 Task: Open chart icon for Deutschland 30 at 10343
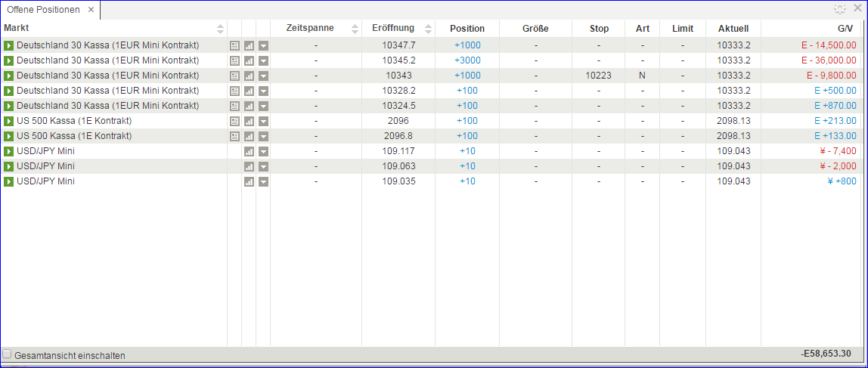[249, 76]
